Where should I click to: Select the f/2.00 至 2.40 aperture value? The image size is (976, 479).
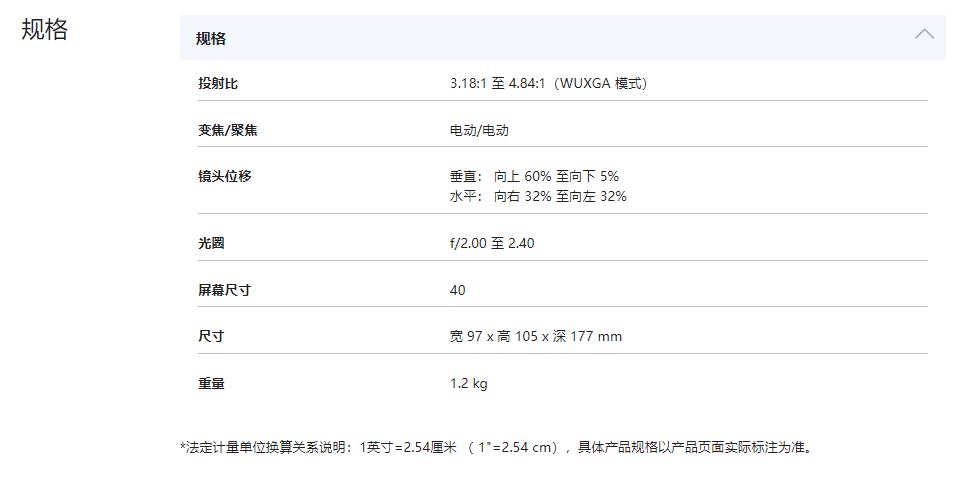click(492, 243)
